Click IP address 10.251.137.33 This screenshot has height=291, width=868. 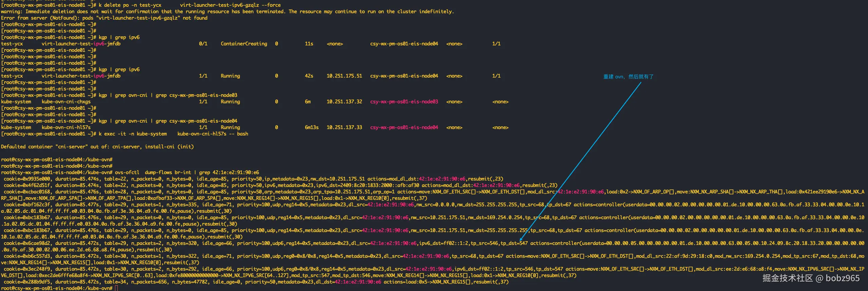pyautogui.click(x=344, y=127)
